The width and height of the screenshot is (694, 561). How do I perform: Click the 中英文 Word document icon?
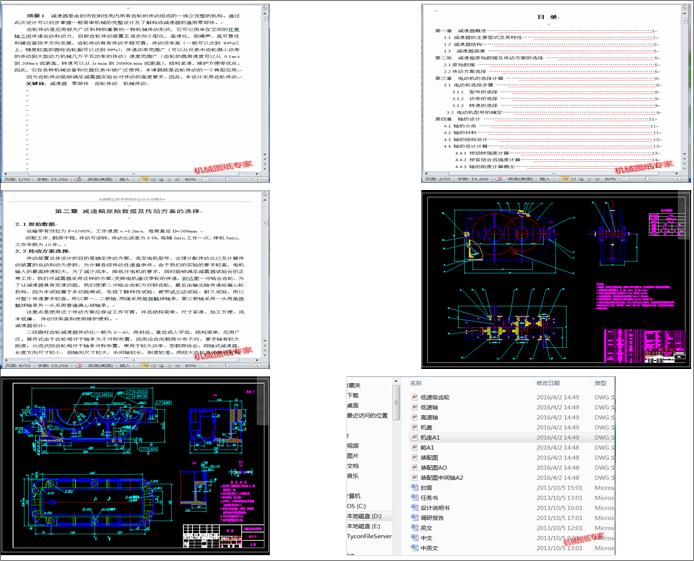(x=415, y=548)
